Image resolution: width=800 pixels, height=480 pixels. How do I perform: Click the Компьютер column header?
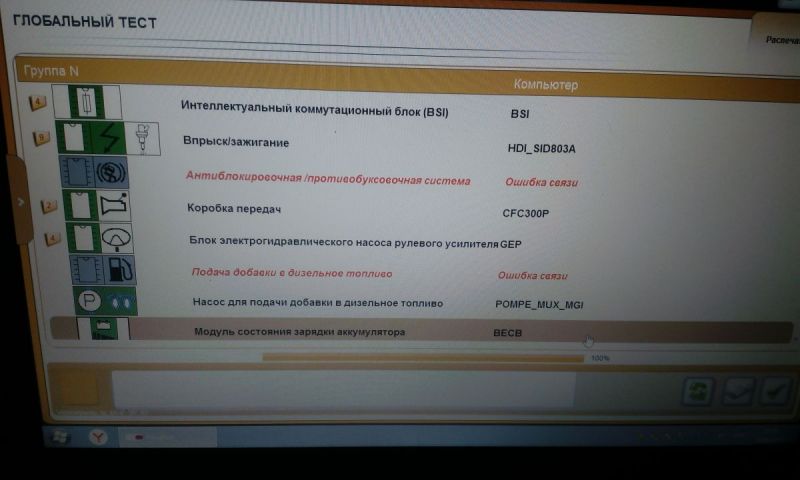(545, 85)
